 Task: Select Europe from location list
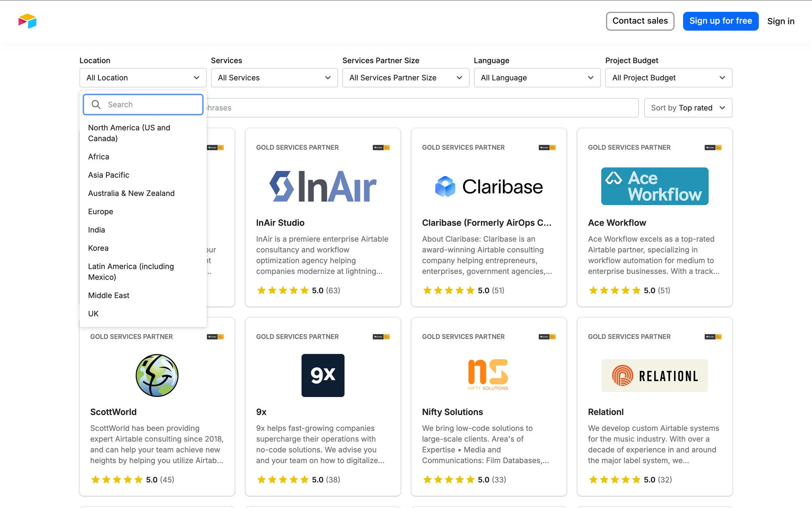coord(101,212)
